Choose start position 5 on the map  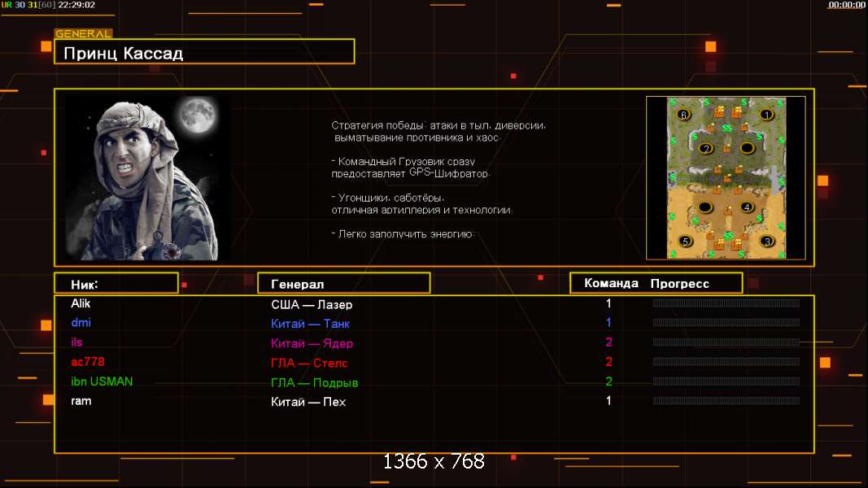685,242
